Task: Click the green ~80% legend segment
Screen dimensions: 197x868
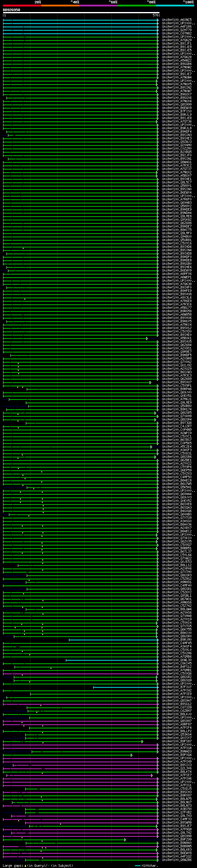Action: (137, 6)
